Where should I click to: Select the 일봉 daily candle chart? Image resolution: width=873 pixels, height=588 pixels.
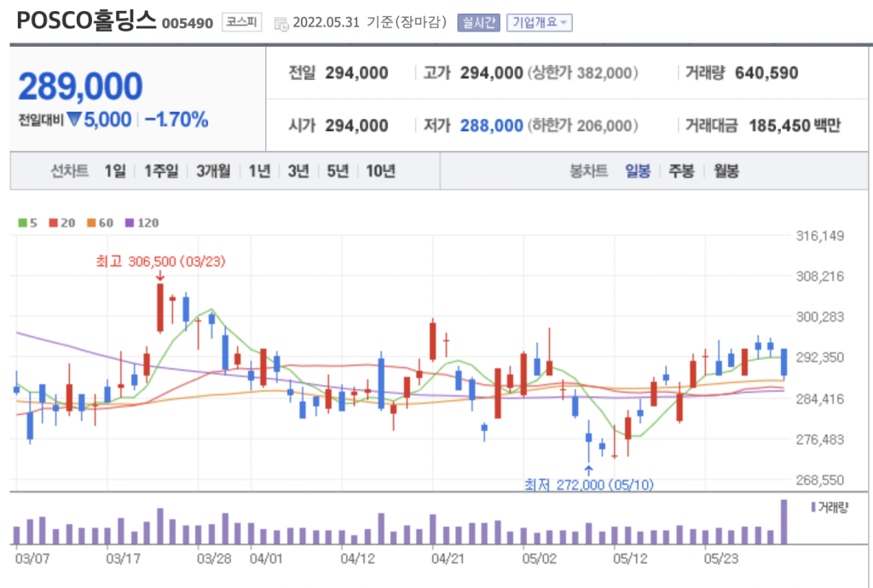[638, 171]
